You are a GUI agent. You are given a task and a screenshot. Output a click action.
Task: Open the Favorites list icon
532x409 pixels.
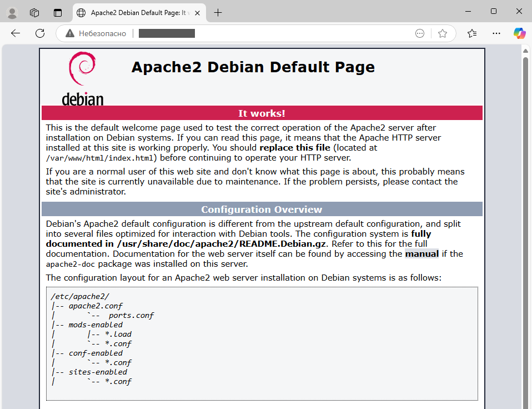coord(472,33)
